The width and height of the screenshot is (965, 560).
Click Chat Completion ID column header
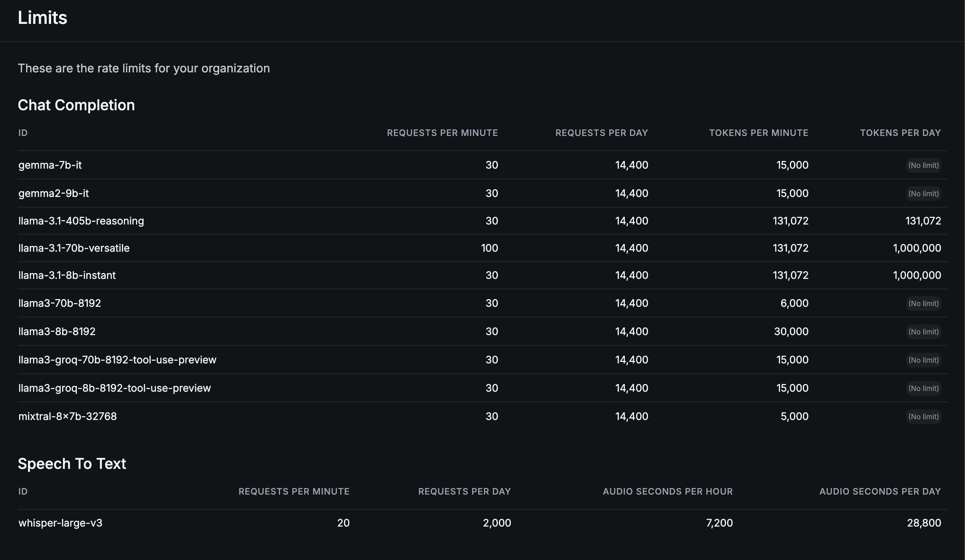click(x=23, y=133)
